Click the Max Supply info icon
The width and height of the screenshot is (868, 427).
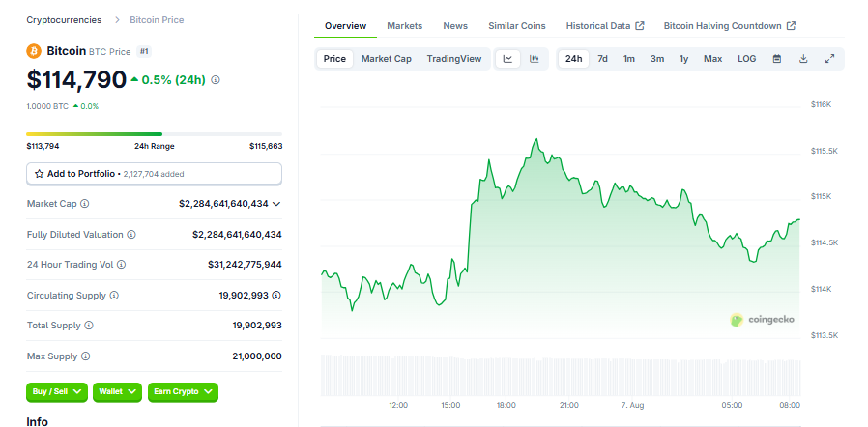pyautogui.click(x=86, y=356)
